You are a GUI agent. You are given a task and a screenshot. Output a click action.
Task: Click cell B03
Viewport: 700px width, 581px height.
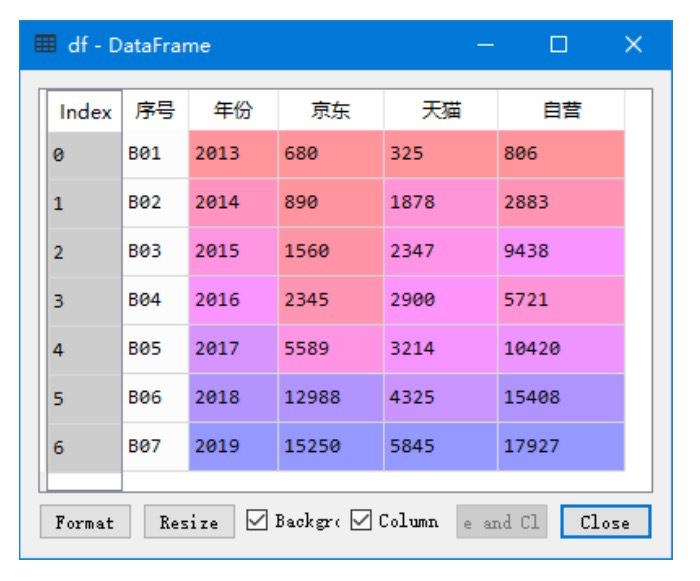[155, 251]
